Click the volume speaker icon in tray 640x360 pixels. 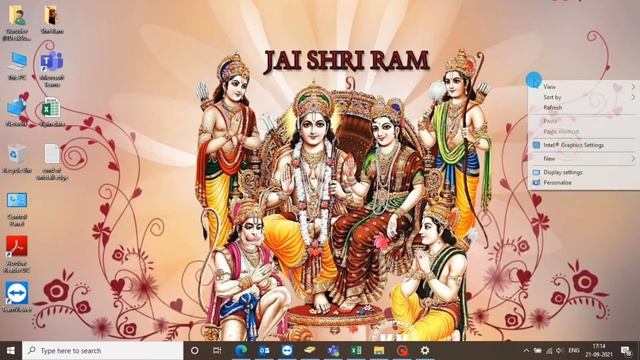(560, 351)
